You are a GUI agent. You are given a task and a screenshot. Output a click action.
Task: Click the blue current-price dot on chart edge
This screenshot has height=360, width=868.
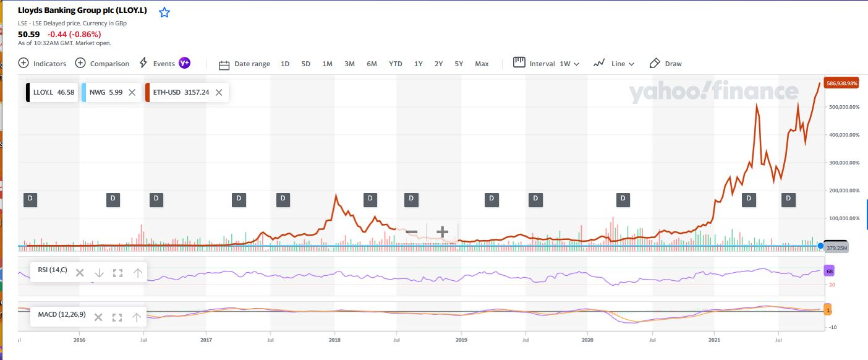point(820,246)
